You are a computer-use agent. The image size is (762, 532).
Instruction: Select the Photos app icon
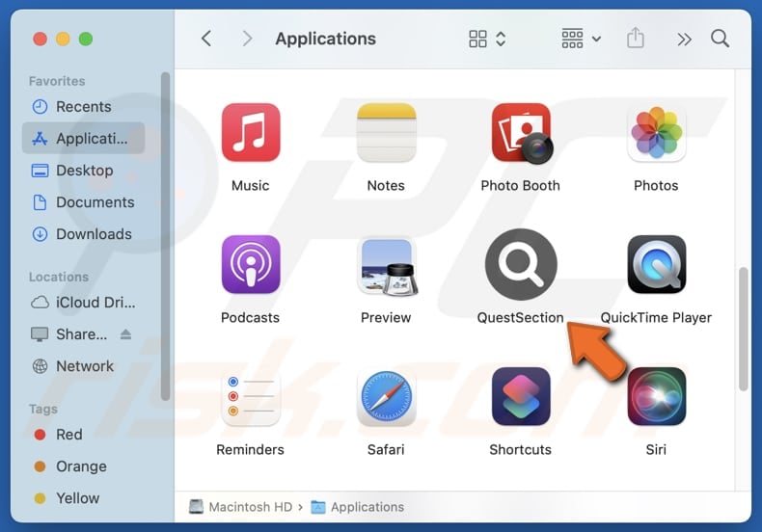tap(656, 132)
